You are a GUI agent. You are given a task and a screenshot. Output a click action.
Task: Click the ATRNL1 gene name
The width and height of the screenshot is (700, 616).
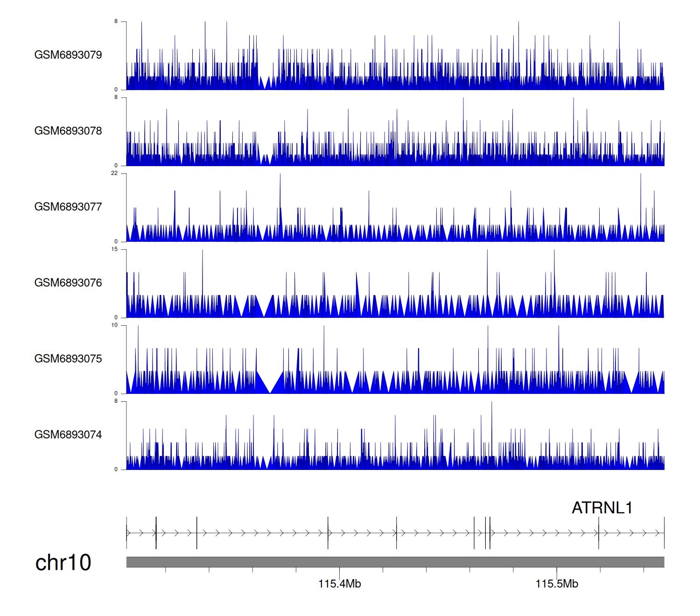[602, 508]
